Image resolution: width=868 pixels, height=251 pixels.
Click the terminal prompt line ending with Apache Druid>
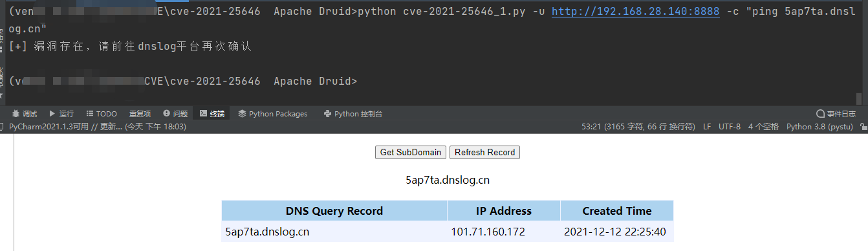(x=183, y=82)
